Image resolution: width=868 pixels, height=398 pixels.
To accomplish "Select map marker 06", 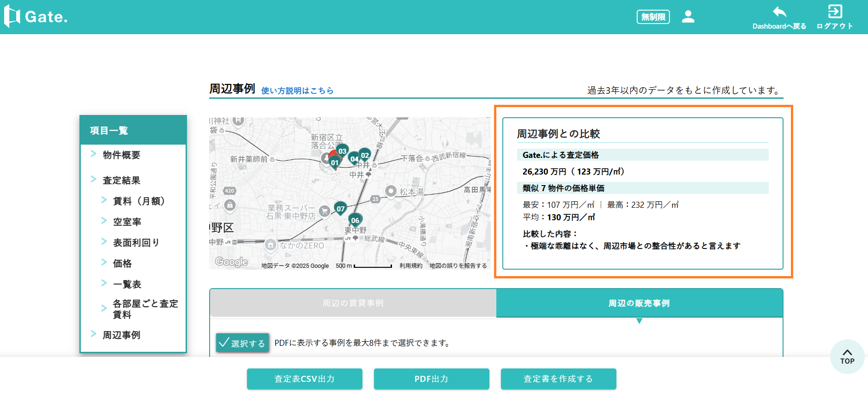I will click(x=355, y=220).
